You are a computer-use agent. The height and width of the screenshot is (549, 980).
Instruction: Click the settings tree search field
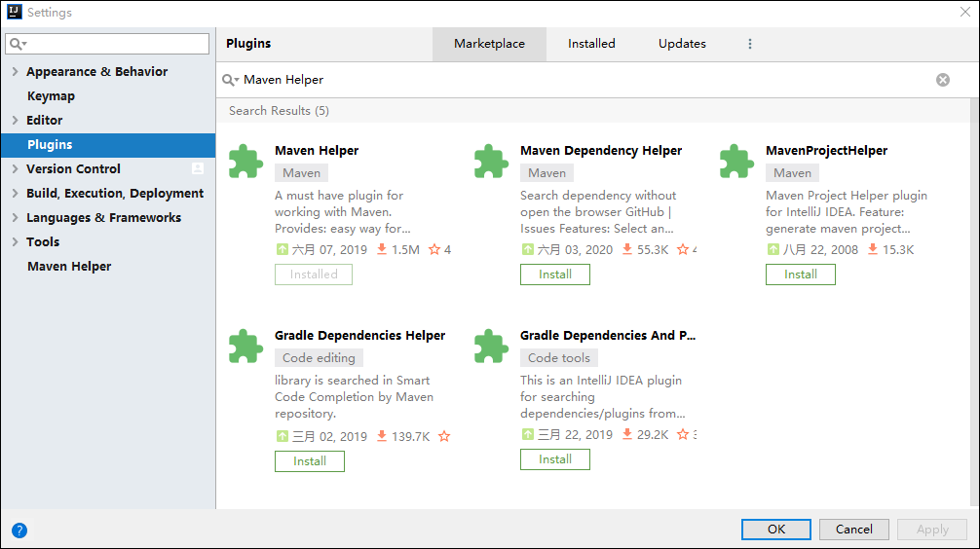tap(107, 44)
